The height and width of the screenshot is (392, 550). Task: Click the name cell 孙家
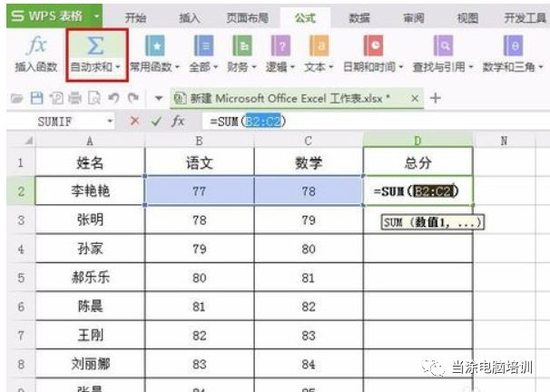[90, 249]
